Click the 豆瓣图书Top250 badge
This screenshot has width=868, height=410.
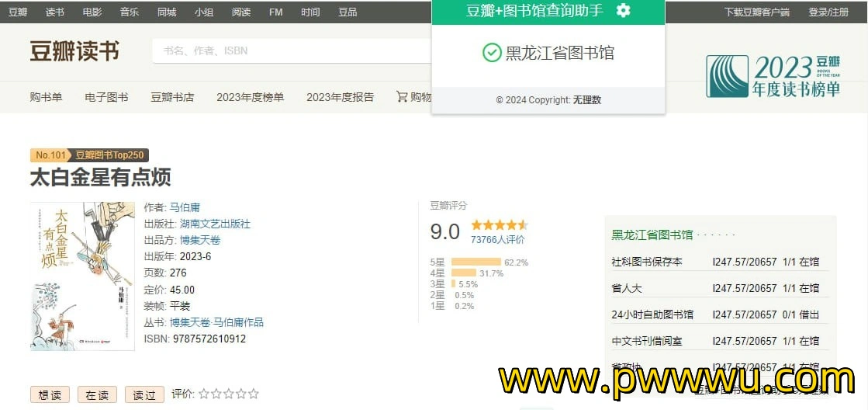coord(109,155)
